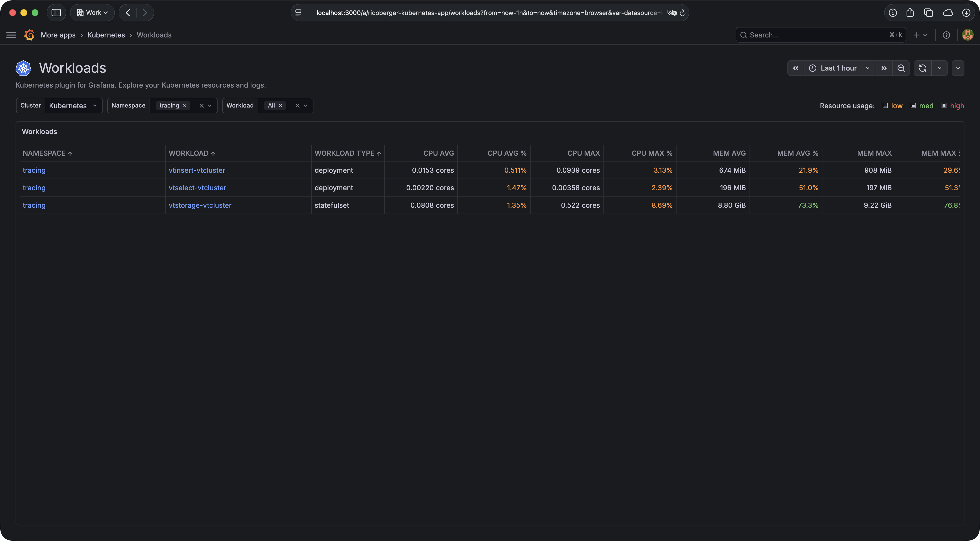Click the Workloads panel title
This screenshot has width=980, height=541.
coord(40,132)
